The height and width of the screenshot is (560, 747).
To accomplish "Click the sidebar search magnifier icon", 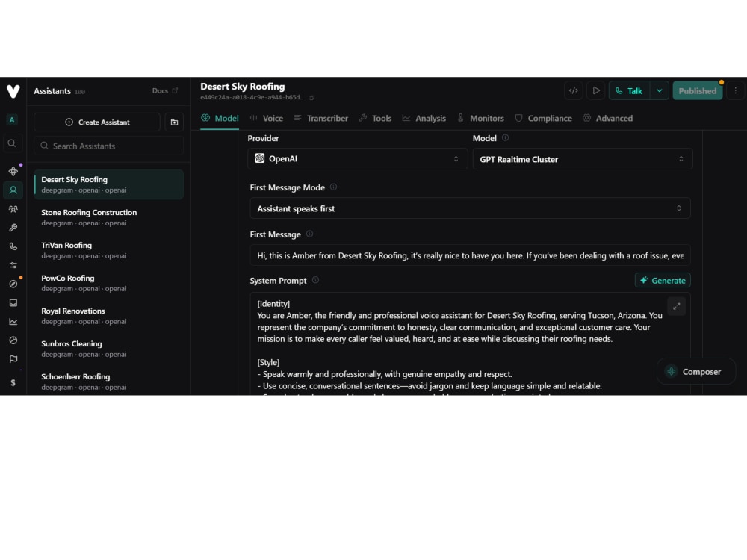I will (13, 143).
